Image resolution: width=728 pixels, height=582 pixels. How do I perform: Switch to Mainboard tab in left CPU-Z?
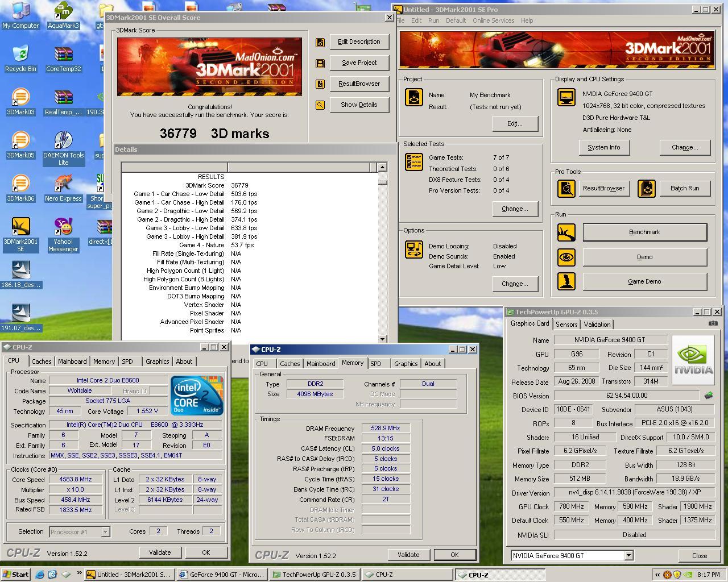(x=72, y=361)
